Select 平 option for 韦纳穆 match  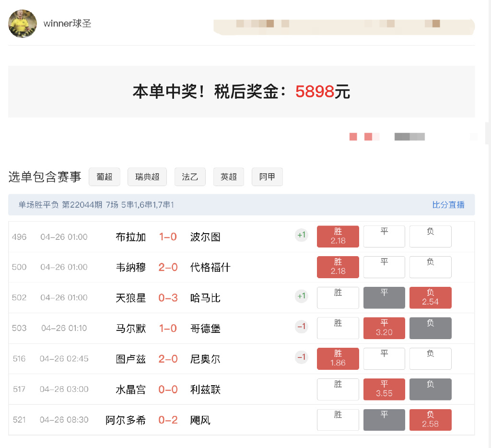[x=384, y=267]
